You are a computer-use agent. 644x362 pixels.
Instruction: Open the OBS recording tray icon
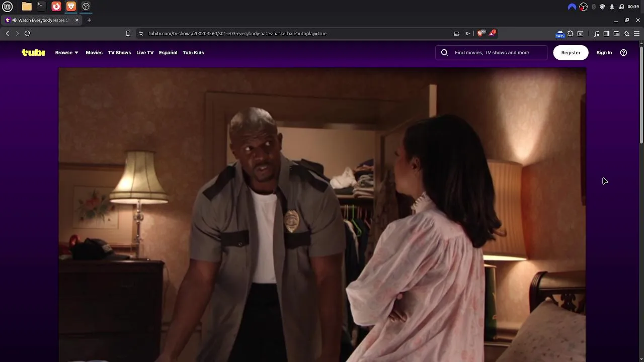click(584, 7)
